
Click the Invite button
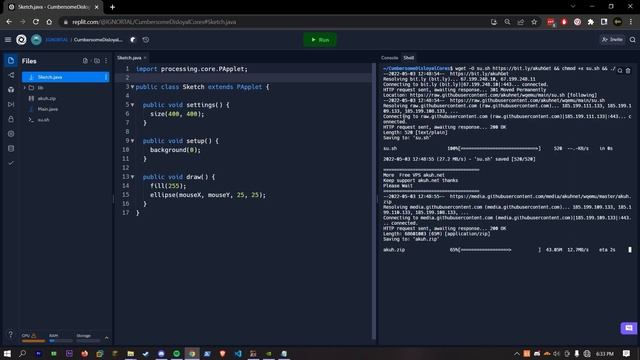click(x=612, y=40)
